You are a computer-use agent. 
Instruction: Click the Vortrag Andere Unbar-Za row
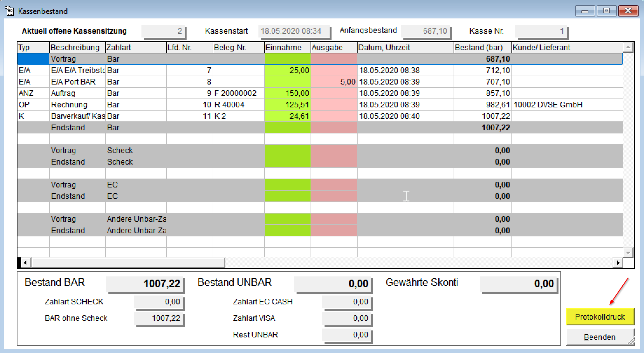coord(320,219)
